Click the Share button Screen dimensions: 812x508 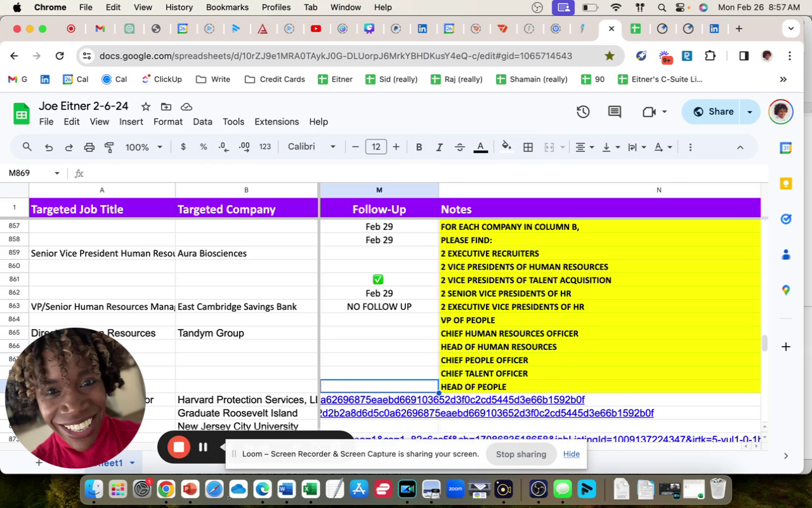(713, 112)
